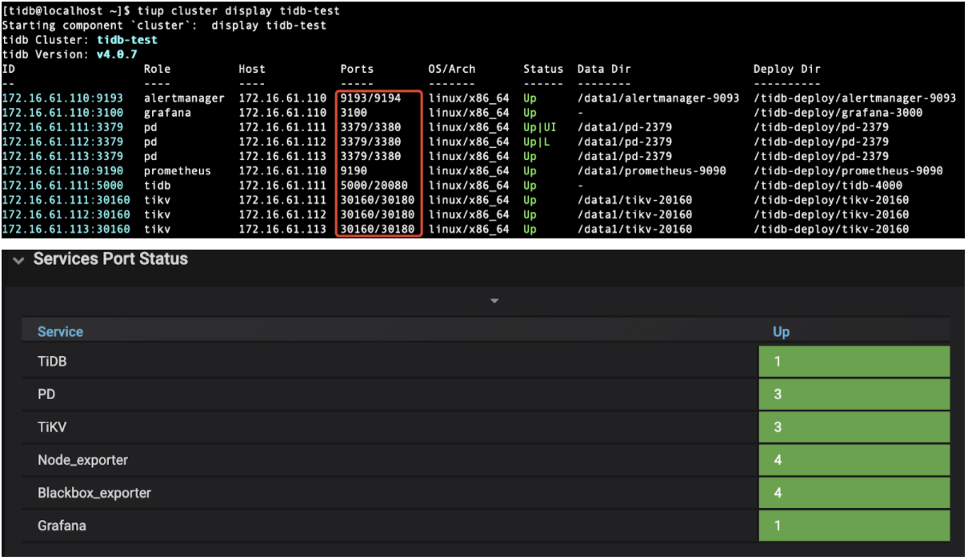Select the PD service cell
This screenshot has height=560, width=968.
pyautogui.click(x=390, y=394)
